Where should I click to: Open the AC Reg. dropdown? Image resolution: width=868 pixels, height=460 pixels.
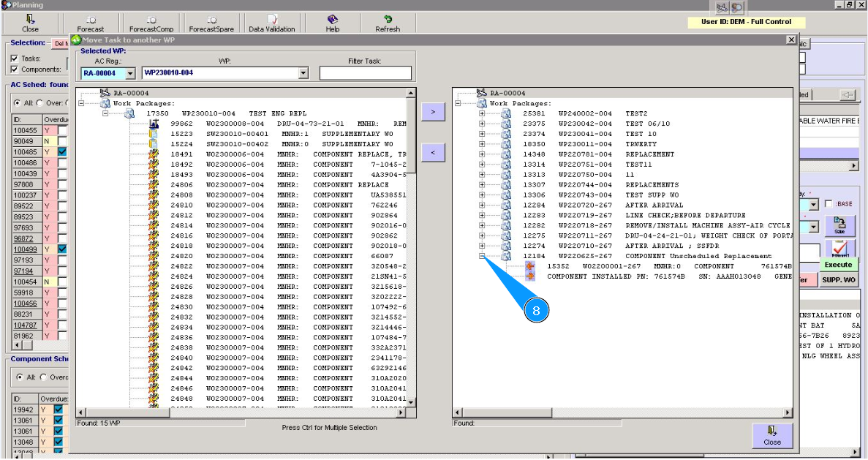[130, 73]
